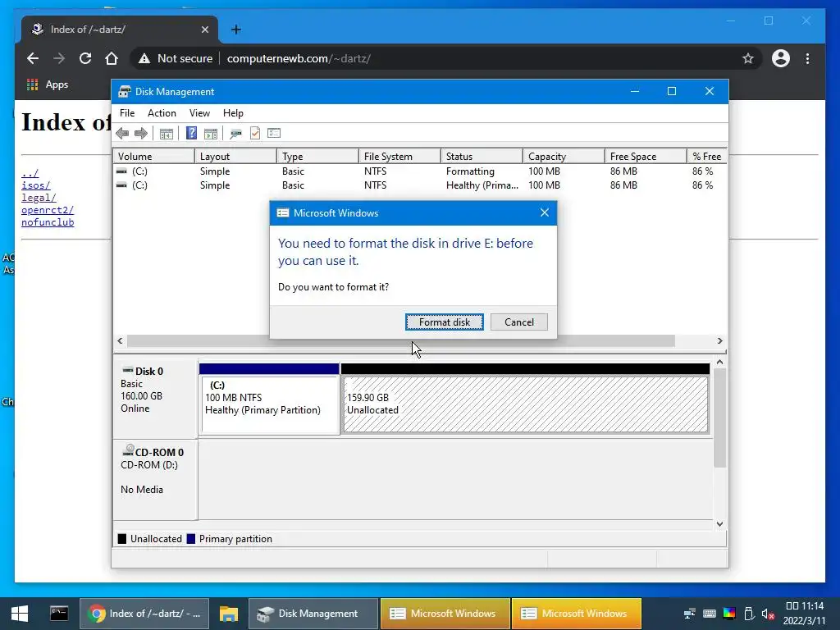
Task: Switch to Disk Management taskbar button
Action: pos(313,614)
